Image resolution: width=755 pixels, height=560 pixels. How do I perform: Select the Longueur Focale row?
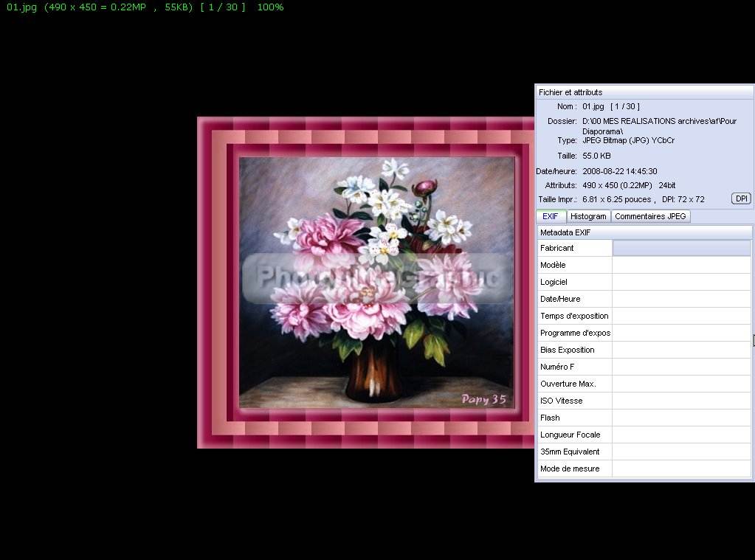pos(575,435)
